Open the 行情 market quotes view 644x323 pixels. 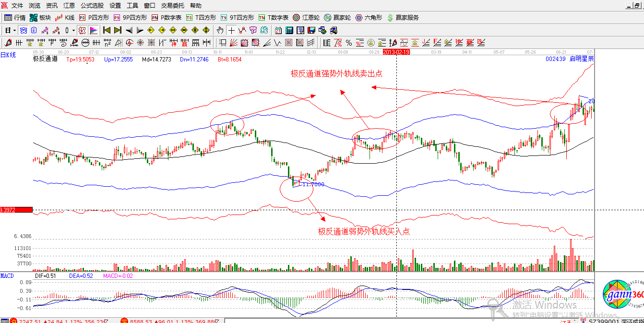(15, 18)
